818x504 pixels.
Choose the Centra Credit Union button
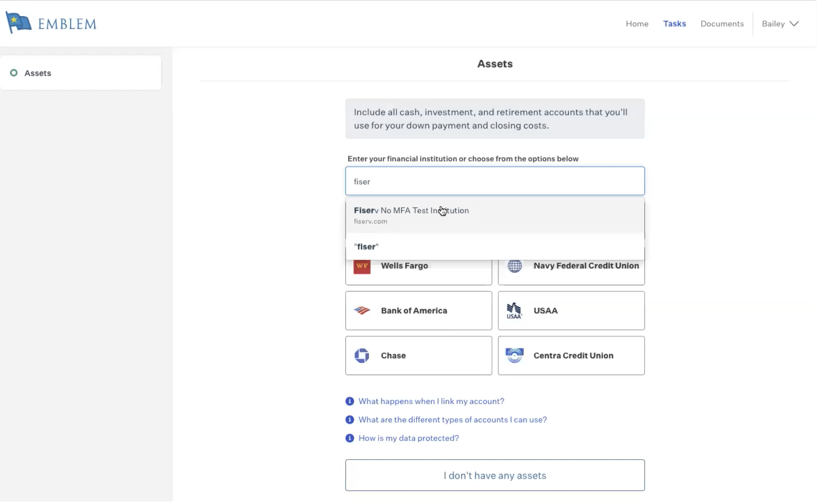click(571, 355)
